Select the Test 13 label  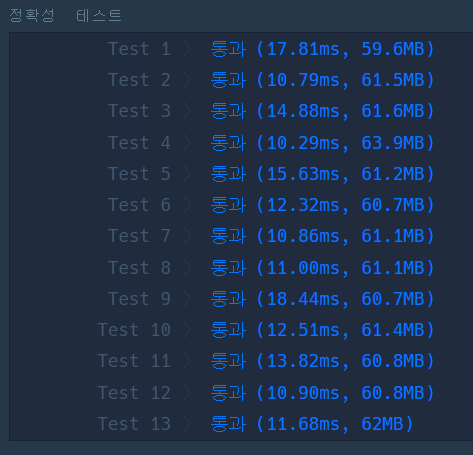coord(134,424)
